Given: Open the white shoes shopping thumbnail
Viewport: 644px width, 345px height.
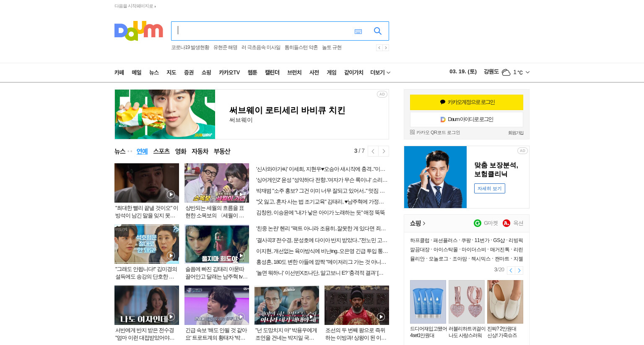Looking at the screenshot, I should (x=505, y=302).
